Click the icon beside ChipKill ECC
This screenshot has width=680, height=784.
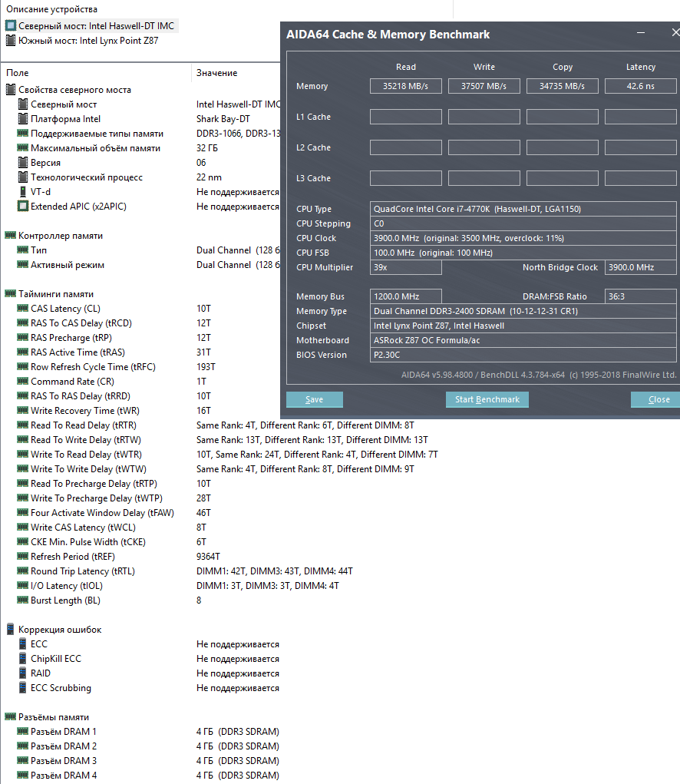pyautogui.click(x=22, y=659)
